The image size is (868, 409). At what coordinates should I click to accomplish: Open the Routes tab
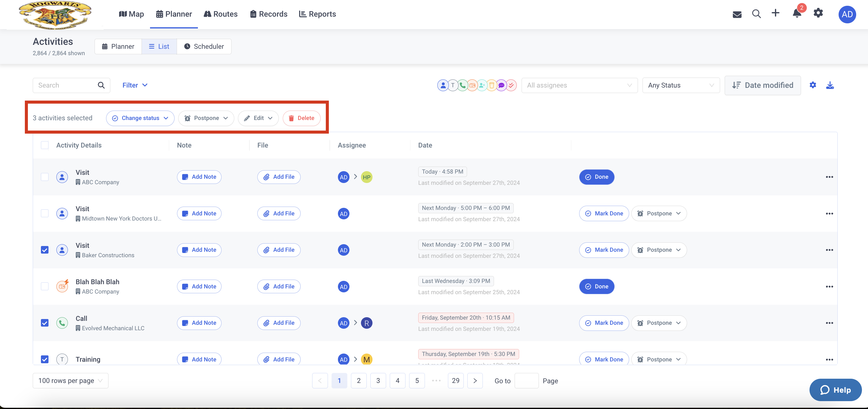[221, 14]
